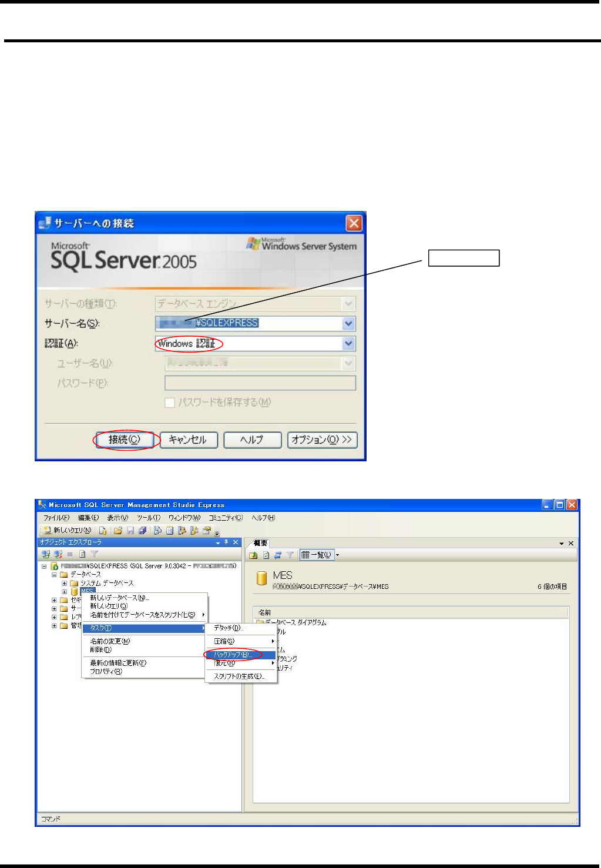
Task: Click the Summary toolbar icon in main toolbar
Action: click(170, 531)
